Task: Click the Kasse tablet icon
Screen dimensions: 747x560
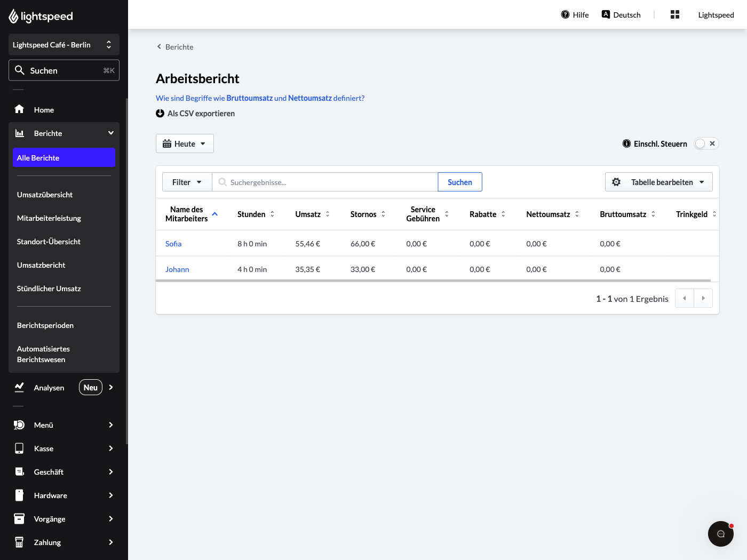Action: (19, 449)
